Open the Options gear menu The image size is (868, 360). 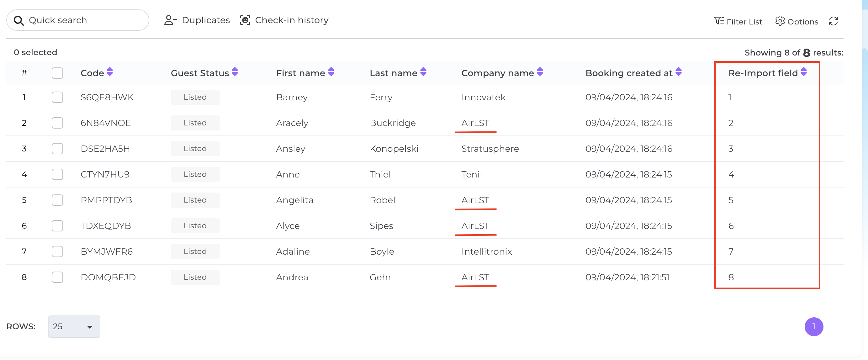(796, 21)
